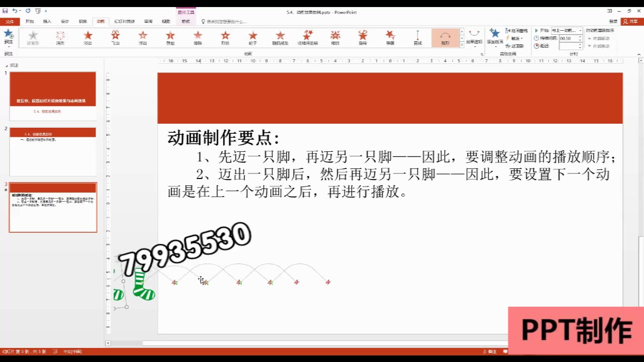The width and height of the screenshot is (644, 362).
Task: Click the Save icon in quick access toolbar
Action: (x=5, y=11)
